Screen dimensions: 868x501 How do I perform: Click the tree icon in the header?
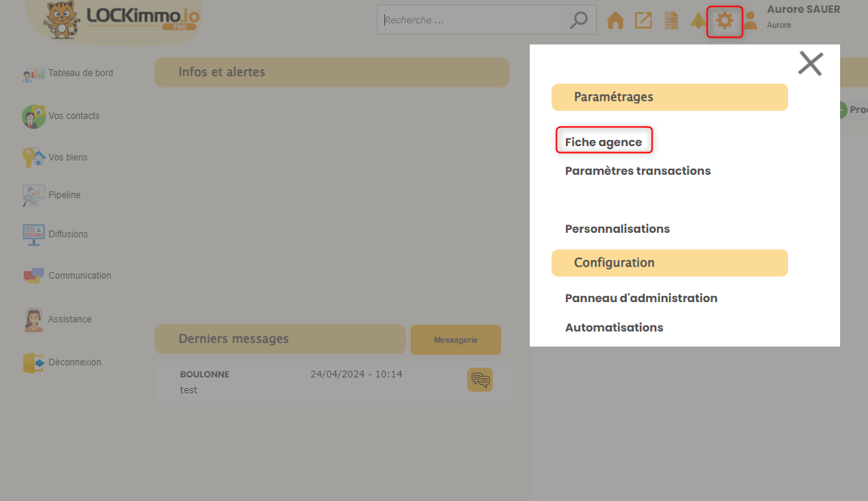[x=698, y=20]
